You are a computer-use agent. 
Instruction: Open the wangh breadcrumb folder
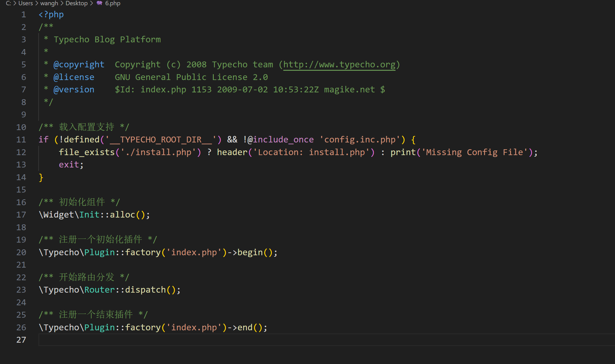[x=49, y=3]
